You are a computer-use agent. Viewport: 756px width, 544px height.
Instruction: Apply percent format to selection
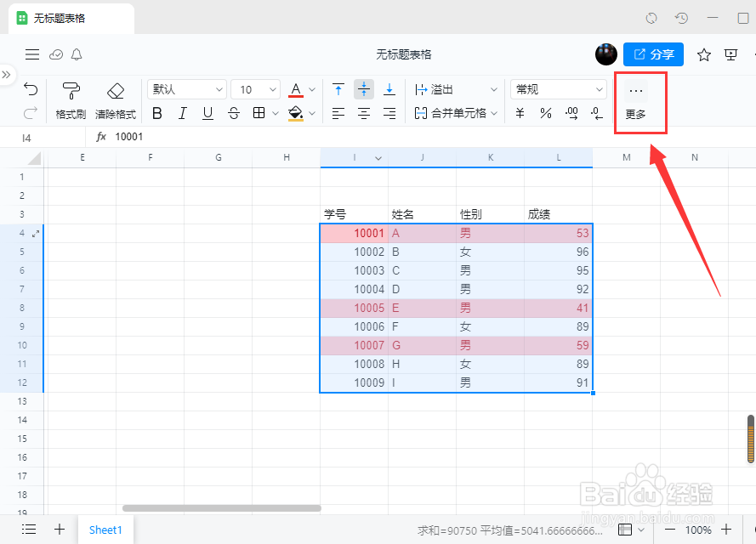coord(545,112)
